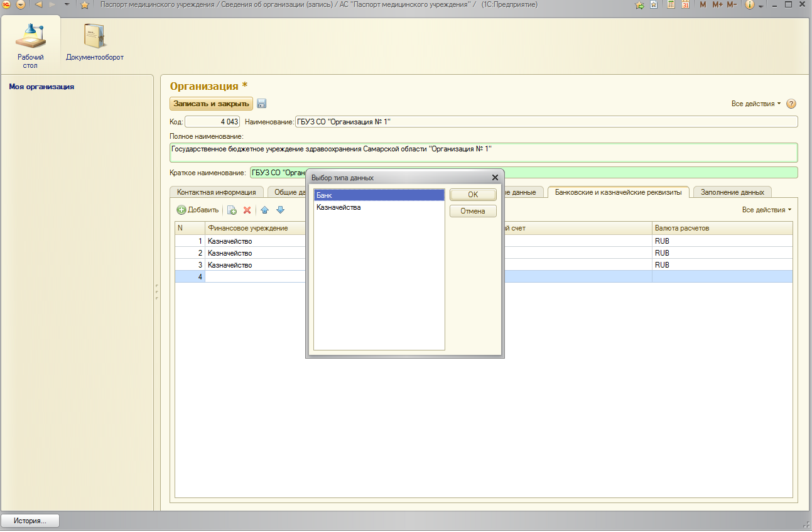Open the 1C main menu dropdown
812x532 pixels.
coord(21,5)
